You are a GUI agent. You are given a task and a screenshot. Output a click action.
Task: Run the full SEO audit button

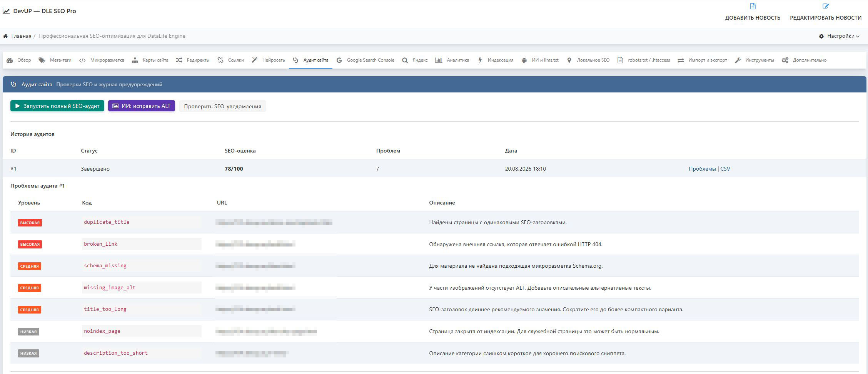[x=57, y=106]
